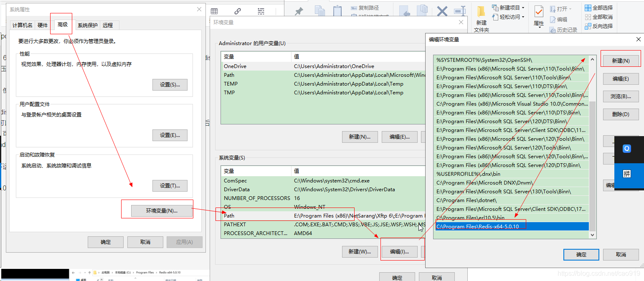The width and height of the screenshot is (644, 281).
Task: Click 设置(T) under 启动和故障恢复
Action: pos(170,186)
